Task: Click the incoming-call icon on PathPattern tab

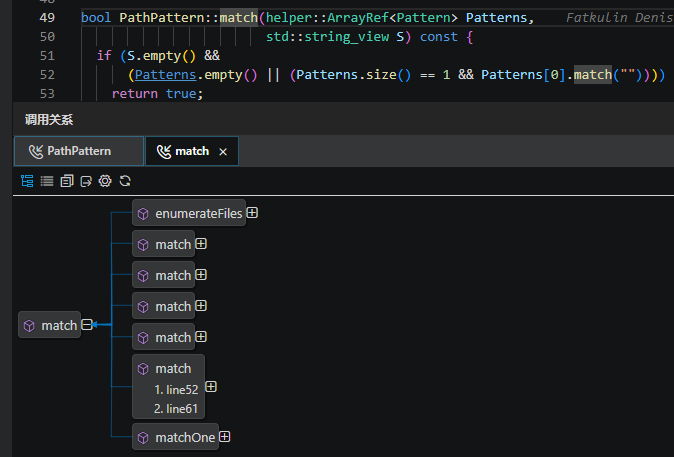Action: pos(36,151)
